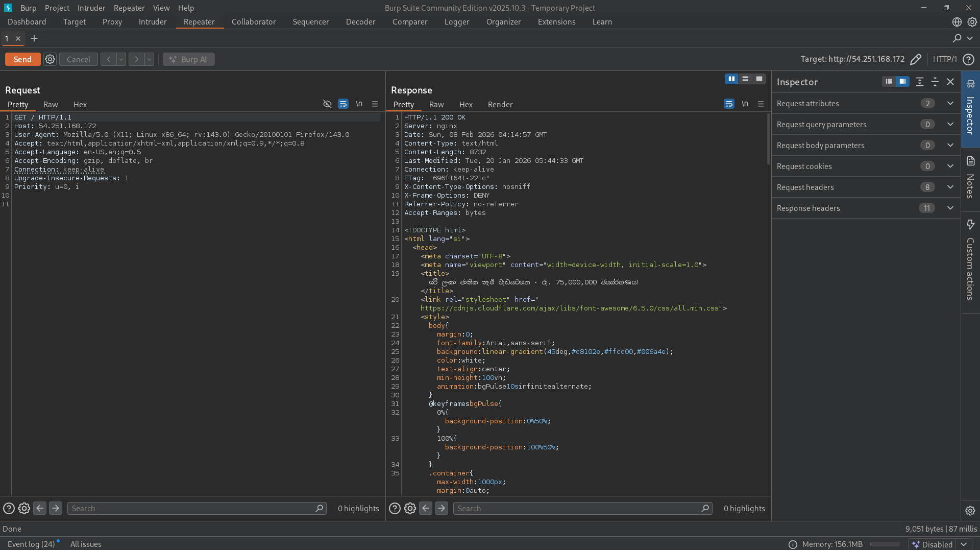Screen dimensions: 980x550
Task: Click the Burp AI button
Action: 189,59
